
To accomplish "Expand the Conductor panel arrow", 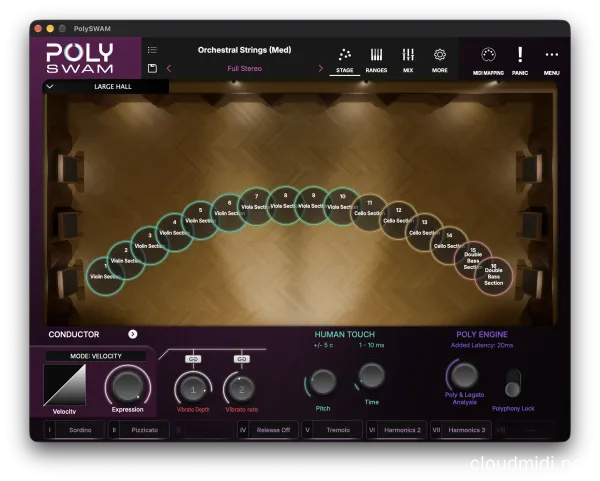I will coord(133,334).
